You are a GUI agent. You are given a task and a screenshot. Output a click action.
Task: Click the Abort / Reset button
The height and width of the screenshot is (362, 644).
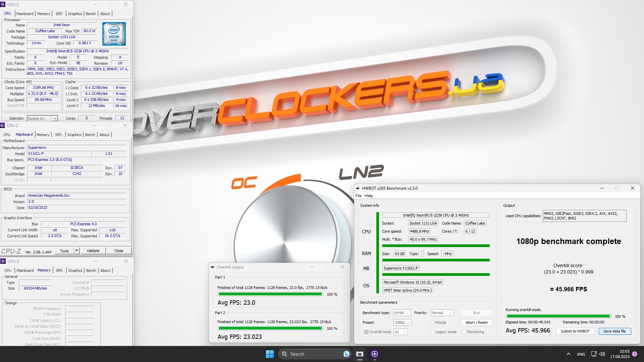tap(476, 322)
